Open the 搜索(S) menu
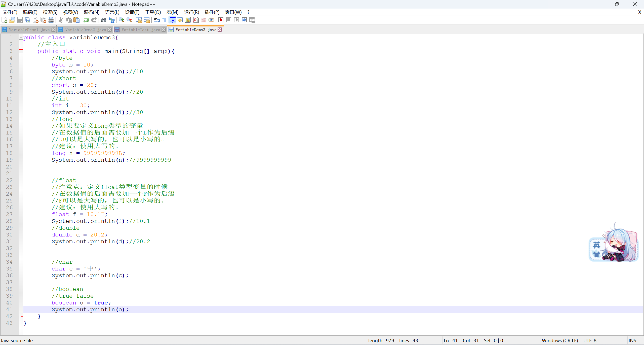 pyautogui.click(x=50, y=12)
